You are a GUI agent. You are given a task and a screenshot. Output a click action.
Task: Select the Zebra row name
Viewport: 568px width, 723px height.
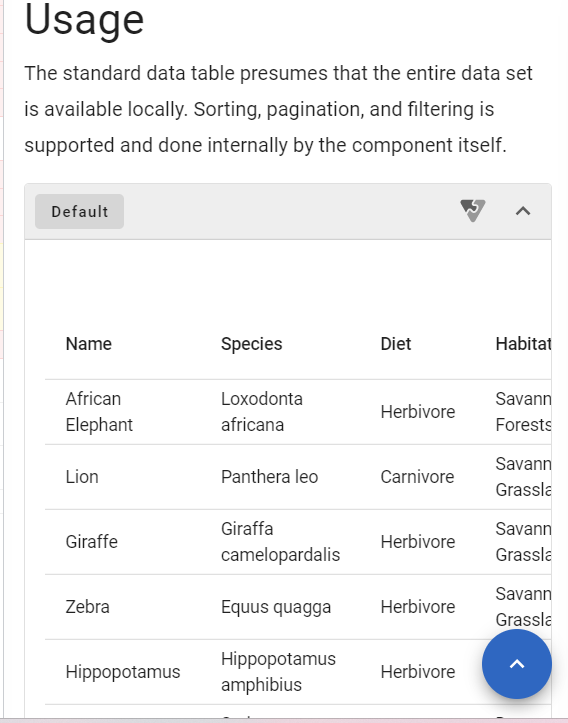click(x=88, y=607)
